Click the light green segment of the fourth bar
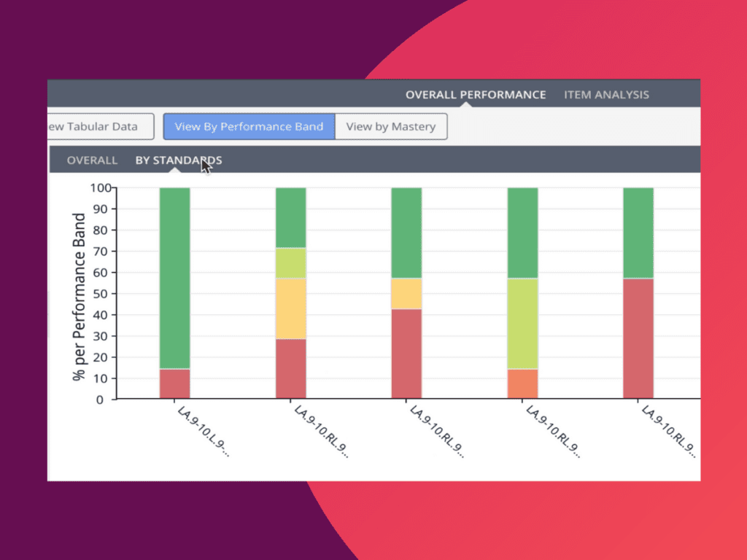The image size is (747, 560). (x=522, y=323)
